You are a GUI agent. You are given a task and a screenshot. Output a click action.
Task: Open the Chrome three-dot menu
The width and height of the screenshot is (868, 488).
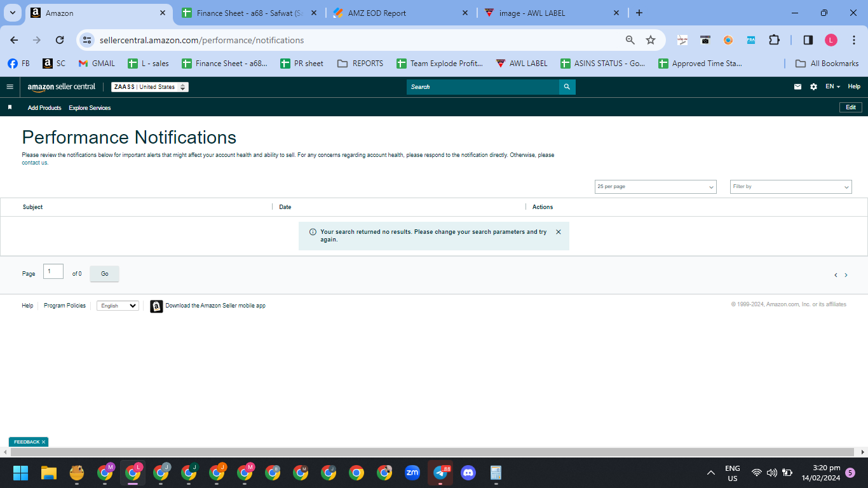point(854,40)
